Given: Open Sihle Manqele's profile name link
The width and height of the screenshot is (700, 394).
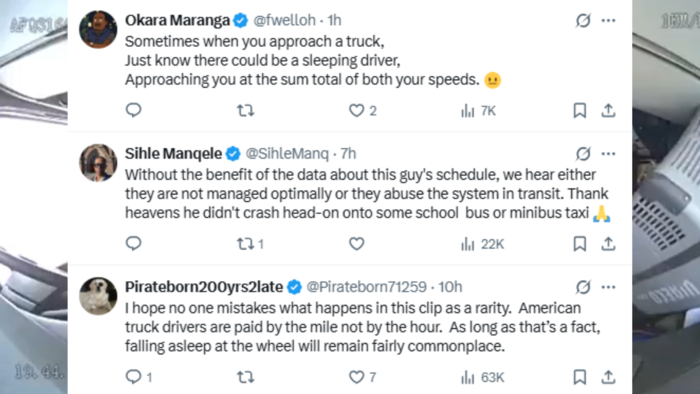Looking at the screenshot, I should (173, 153).
